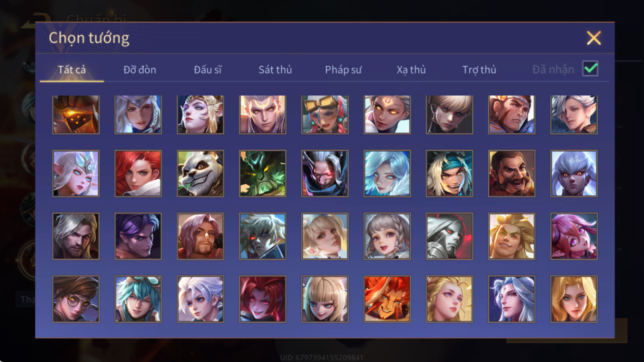This screenshot has height=362, width=644.
Task: Toggle the Đã nhận checkbox
Action: coord(590,68)
